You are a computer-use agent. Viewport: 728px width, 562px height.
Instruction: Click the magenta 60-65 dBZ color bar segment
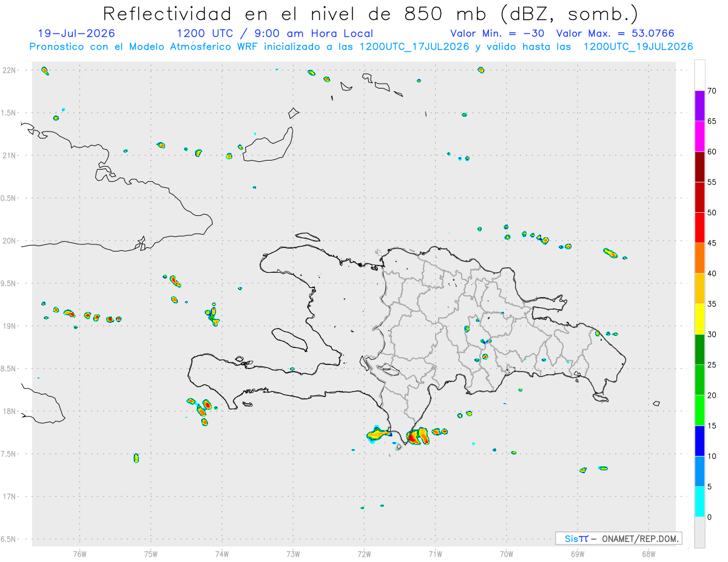pyautogui.click(x=699, y=136)
